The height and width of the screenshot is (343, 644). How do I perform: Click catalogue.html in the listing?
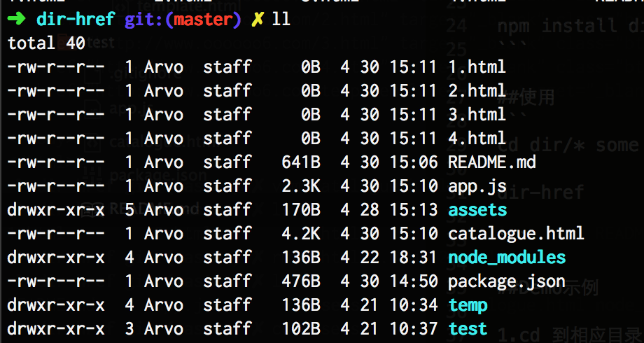click(x=516, y=234)
